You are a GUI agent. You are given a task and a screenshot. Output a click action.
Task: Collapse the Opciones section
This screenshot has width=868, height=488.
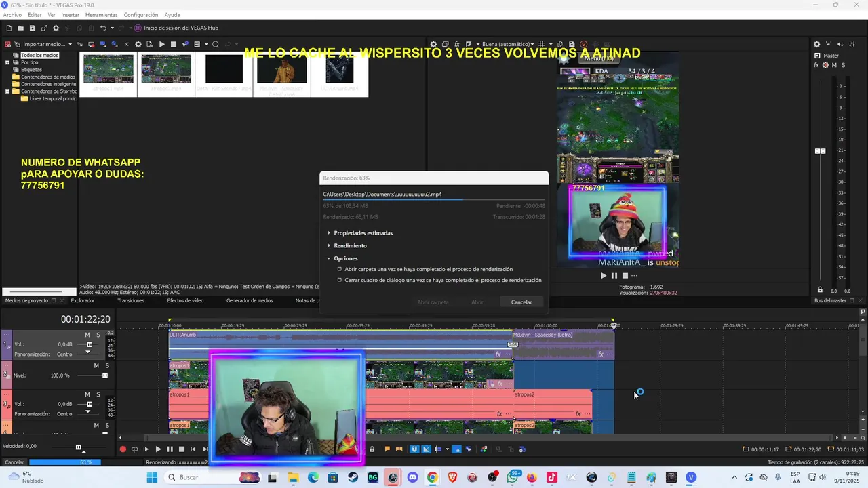click(329, 258)
